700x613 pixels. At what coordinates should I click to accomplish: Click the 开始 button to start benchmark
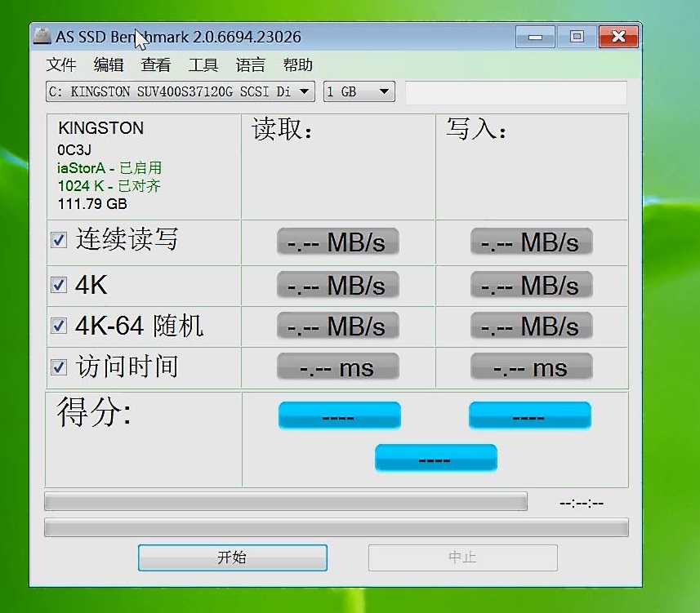[232, 557]
